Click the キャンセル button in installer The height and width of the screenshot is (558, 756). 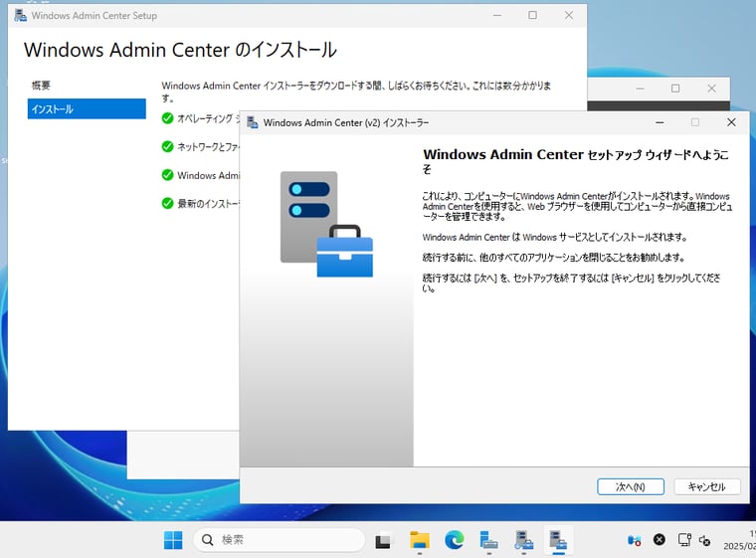706,486
